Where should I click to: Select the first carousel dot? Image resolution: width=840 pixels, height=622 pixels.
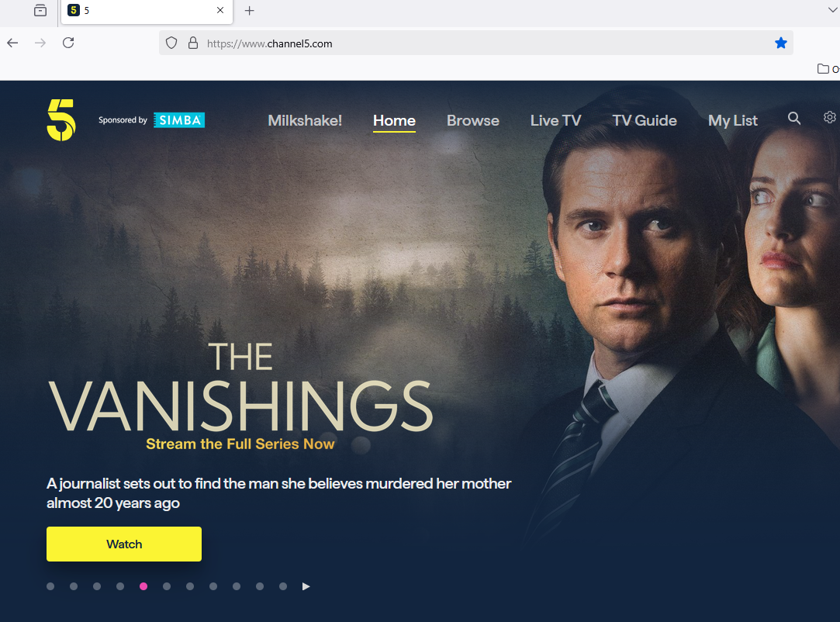(50, 586)
